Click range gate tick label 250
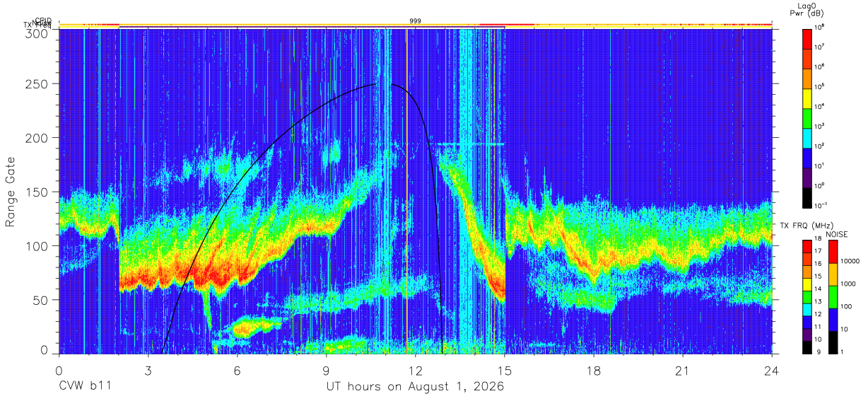 pyautogui.click(x=38, y=83)
